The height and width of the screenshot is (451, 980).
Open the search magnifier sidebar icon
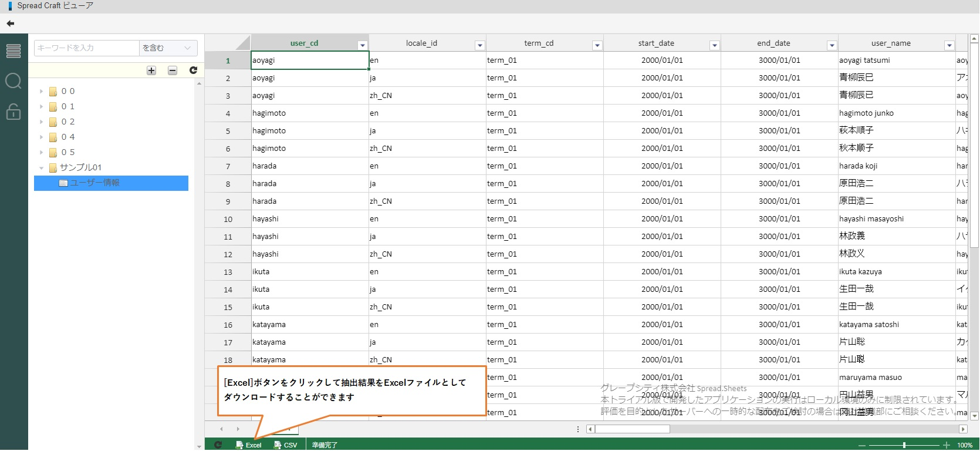click(13, 81)
